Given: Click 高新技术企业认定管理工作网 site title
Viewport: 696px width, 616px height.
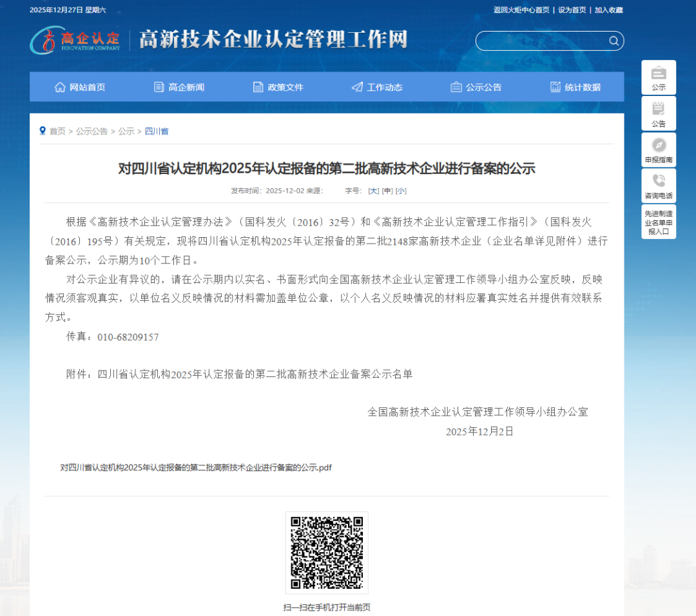Looking at the screenshot, I should (273, 39).
